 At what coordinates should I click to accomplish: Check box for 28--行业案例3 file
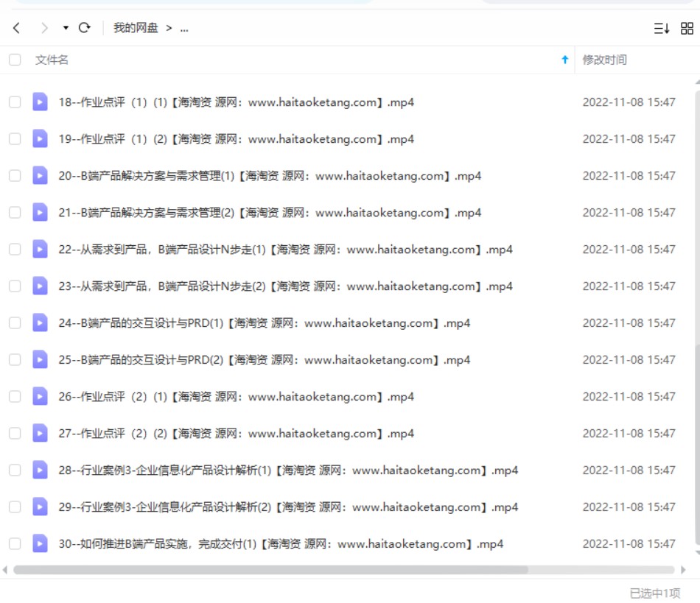[x=15, y=470]
